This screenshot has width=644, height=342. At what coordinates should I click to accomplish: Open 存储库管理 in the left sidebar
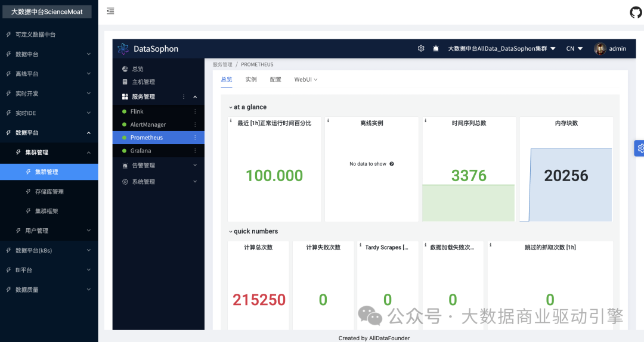coord(49,192)
